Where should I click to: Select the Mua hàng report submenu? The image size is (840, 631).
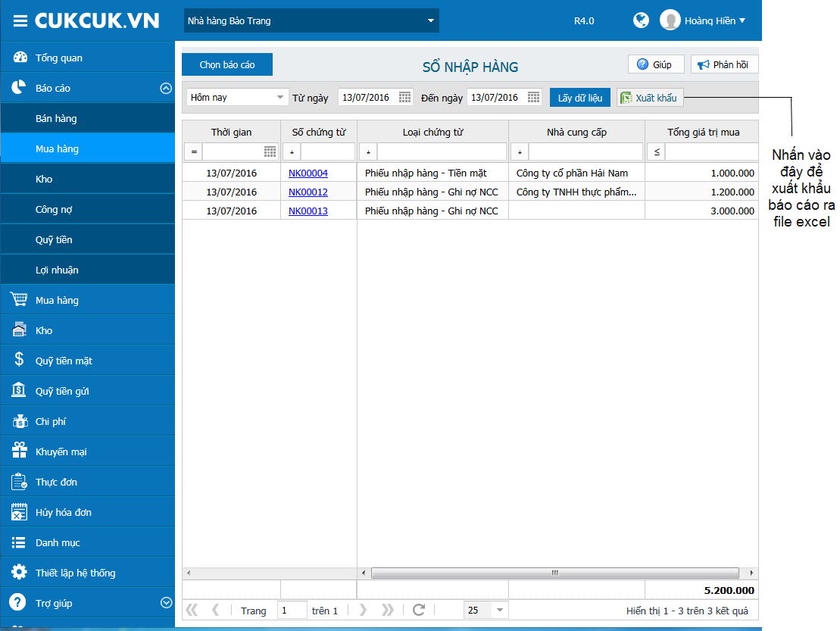pos(88,149)
